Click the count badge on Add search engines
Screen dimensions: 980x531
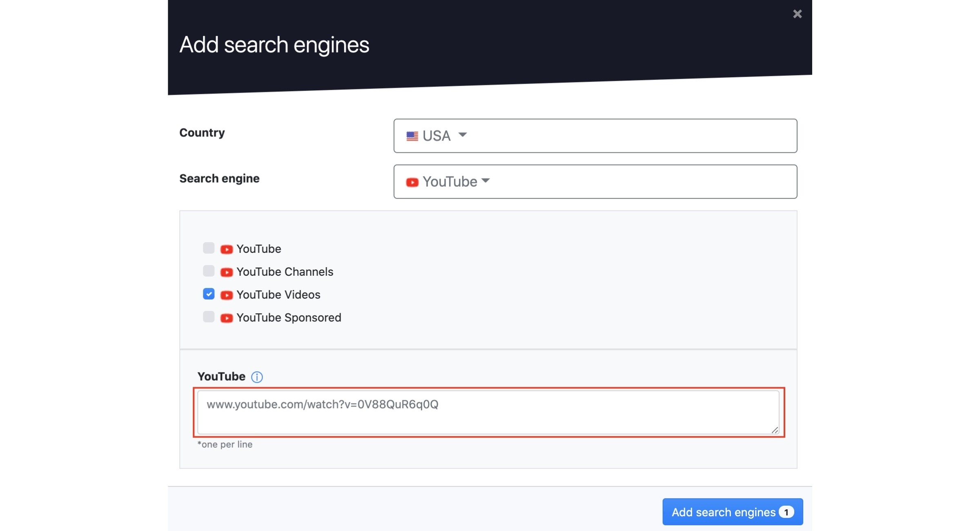point(786,512)
